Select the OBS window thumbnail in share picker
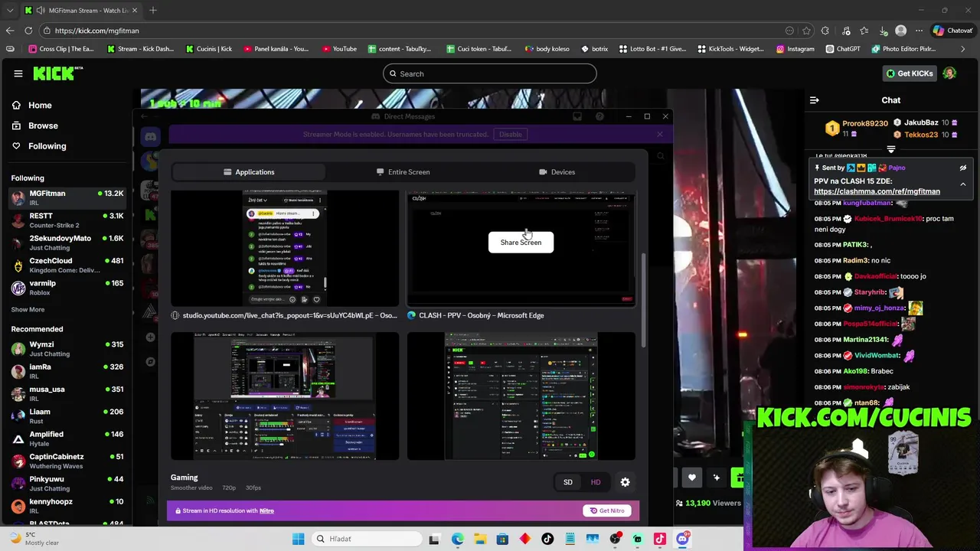 [x=285, y=396]
